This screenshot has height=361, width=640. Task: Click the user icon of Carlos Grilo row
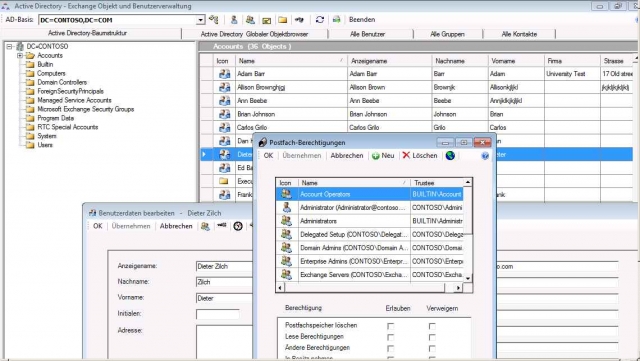click(x=224, y=128)
